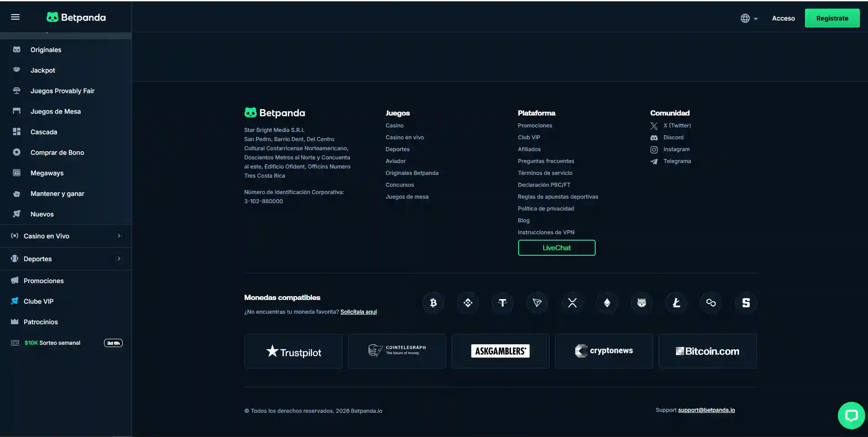Open Política de privacidad link
Screen dimensions: 868x437
click(x=546, y=209)
